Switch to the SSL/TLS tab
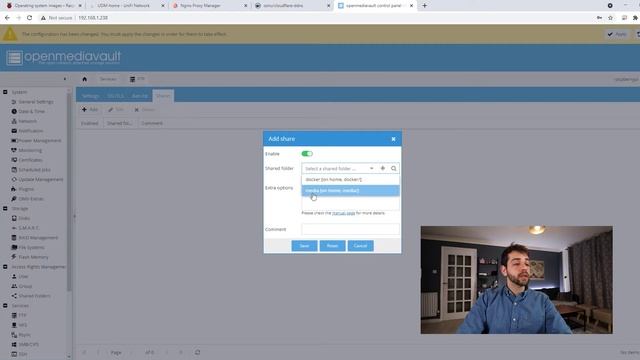 [116, 96]
